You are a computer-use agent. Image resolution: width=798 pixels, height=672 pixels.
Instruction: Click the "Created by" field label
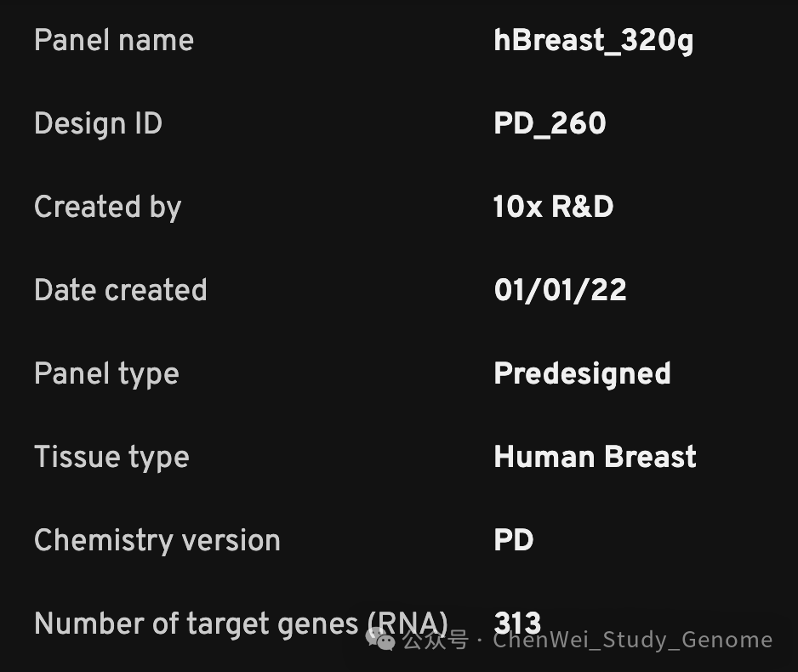pyautogui.click(x=107, y=207)
